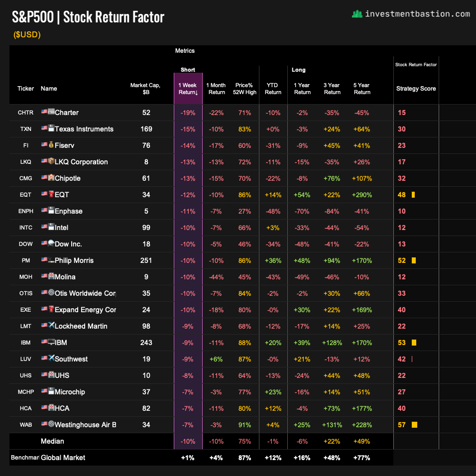Image resolution: width=476 pixels, height=476 pixels.
Task: Click the materials icon beside Dow Inc.
Action: click(x=51, y=243)
